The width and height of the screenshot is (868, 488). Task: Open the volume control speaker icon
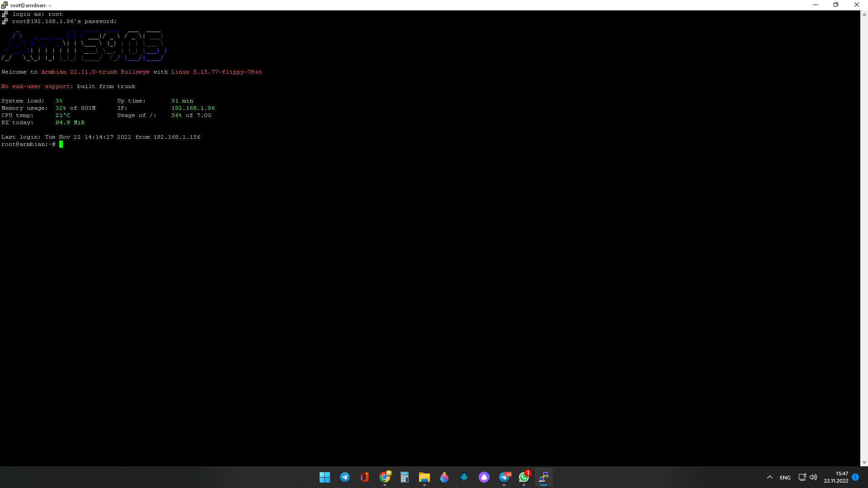(813, 477)
